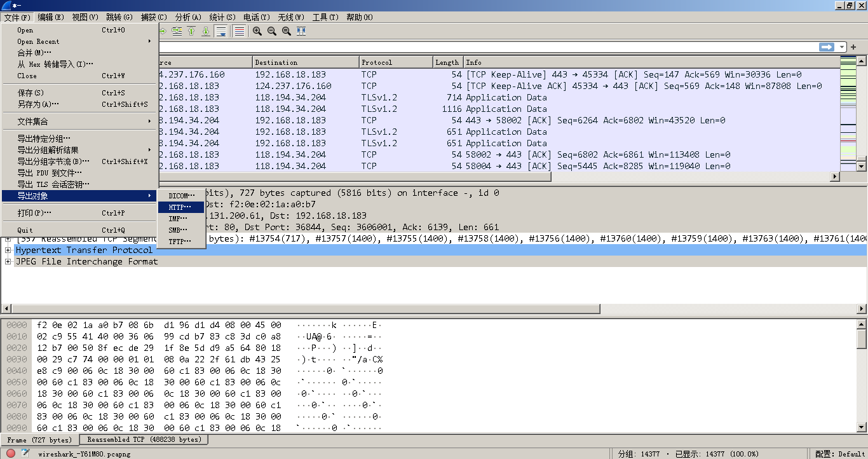This screenshot has height=459, width=868.
Task: Open the 文件集合 submenu
Action: tap(79, 121)
